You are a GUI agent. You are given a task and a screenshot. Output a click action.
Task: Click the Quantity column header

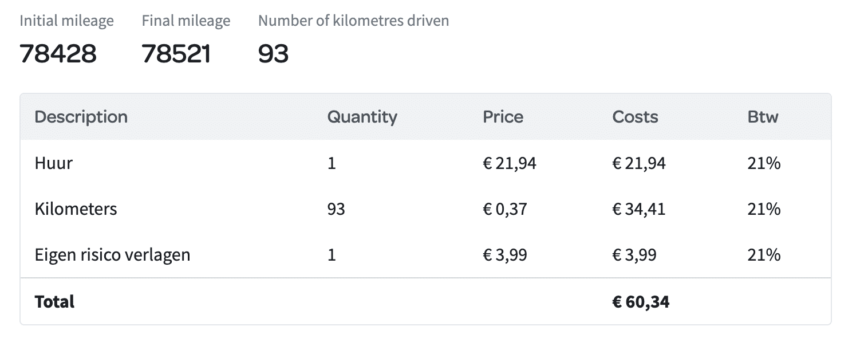click(x=362, y=117)
